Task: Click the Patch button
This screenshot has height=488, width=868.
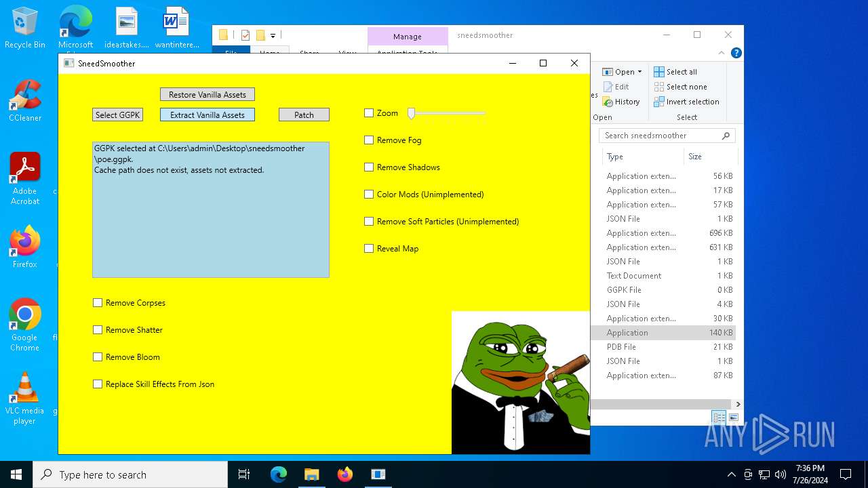Action: tap(304, 115)
